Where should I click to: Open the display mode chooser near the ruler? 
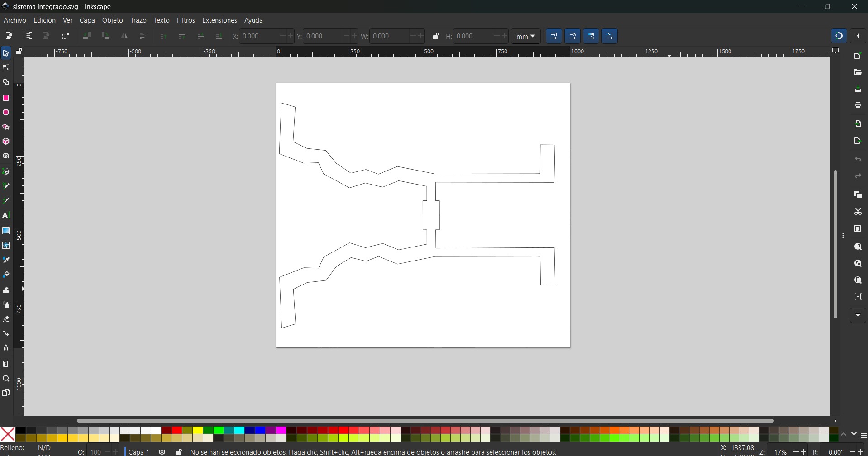836,51
